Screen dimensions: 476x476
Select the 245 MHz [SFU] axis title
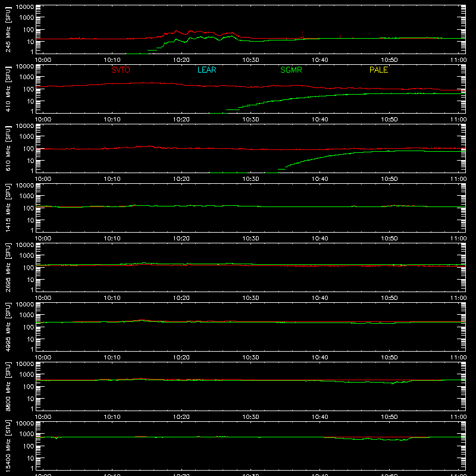(x=8, y=30)
